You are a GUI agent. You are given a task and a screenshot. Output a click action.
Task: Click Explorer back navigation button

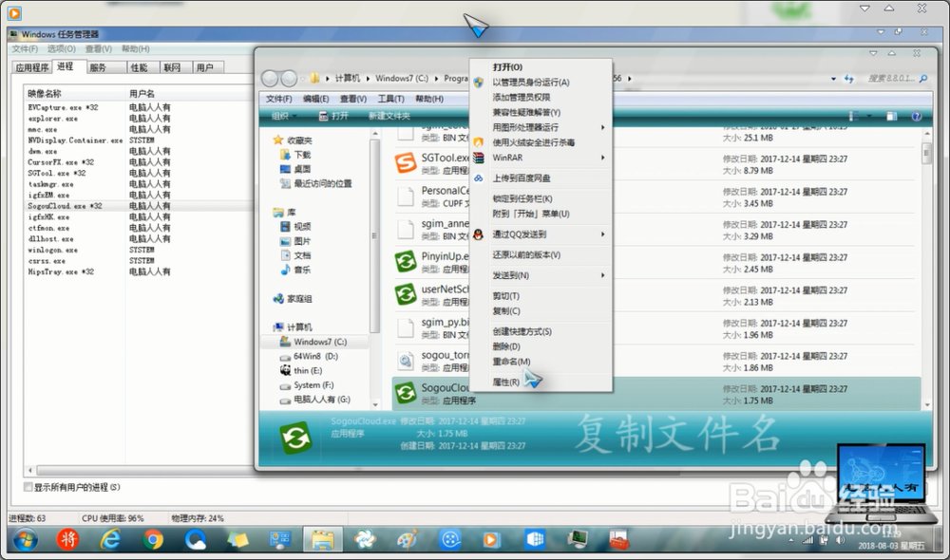coord(270,78)
